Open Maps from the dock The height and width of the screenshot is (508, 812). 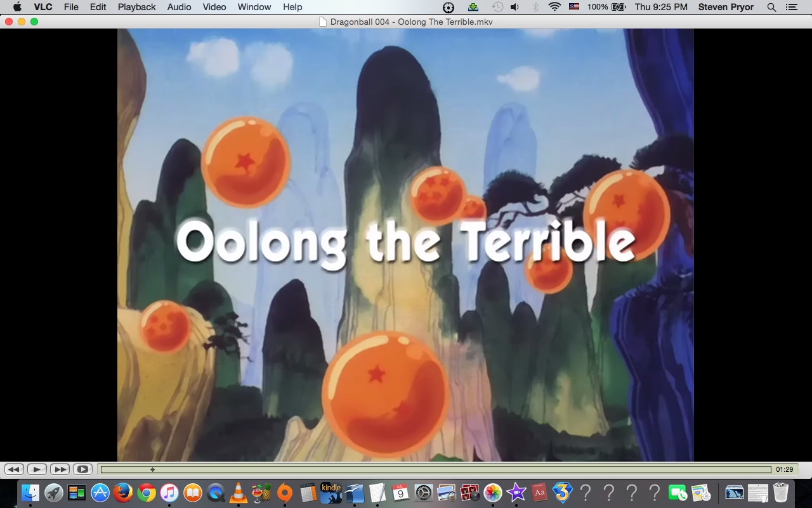pyautogui.click(x=701, y=492)
